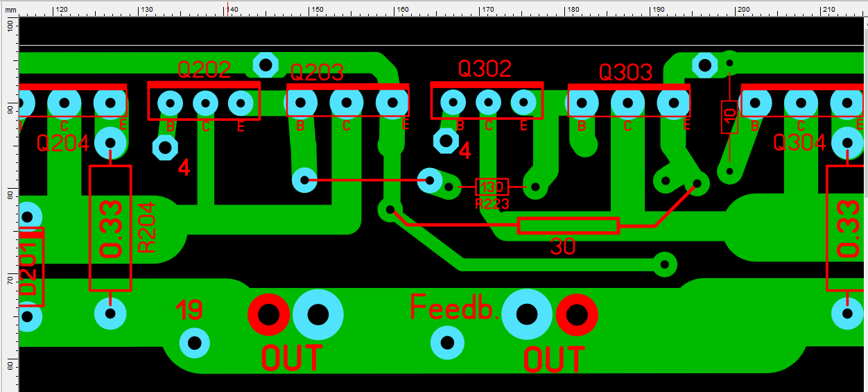868x392 pixels.
Task: Click the round pad directly below '19'
Action: point(195,343)
